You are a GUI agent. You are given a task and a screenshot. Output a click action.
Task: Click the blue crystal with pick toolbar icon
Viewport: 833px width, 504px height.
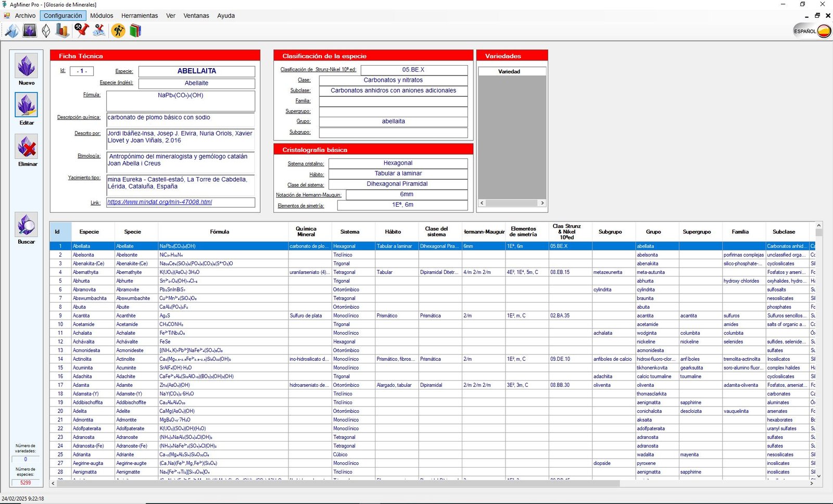(11, 31)
